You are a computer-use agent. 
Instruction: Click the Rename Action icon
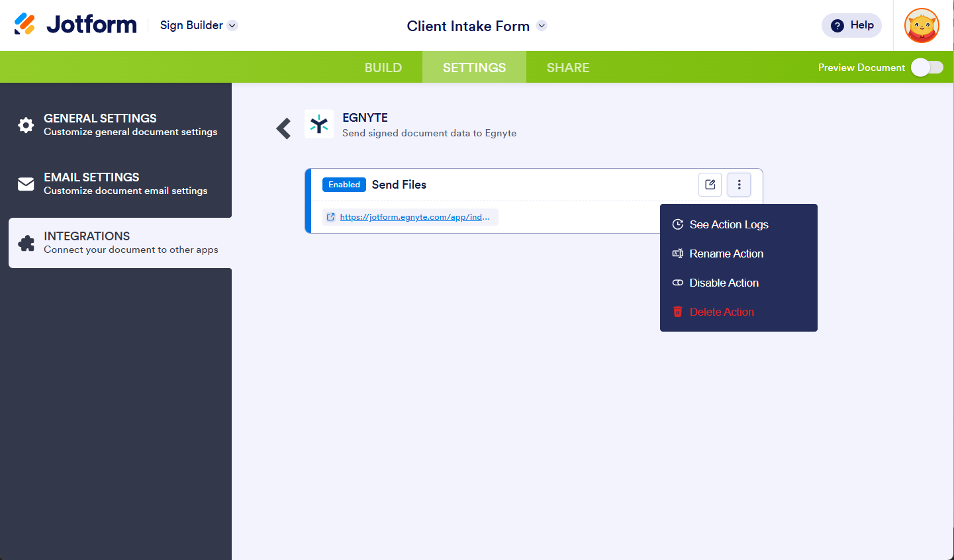tap(678, 254)
